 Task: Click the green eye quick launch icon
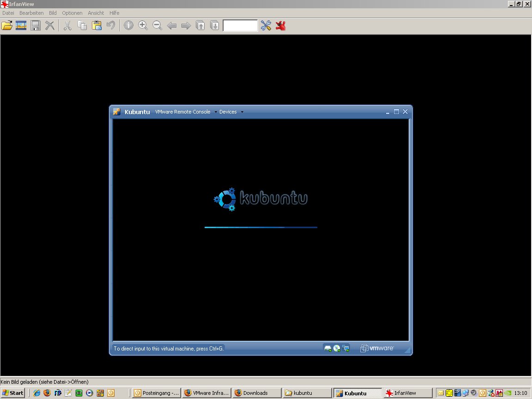click(79, 393)
